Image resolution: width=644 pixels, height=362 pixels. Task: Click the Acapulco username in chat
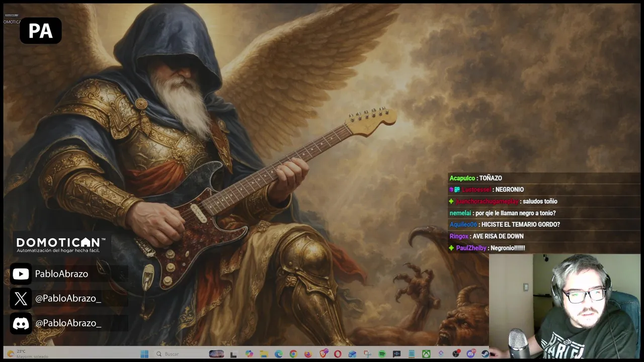click(x=462, y=178)
